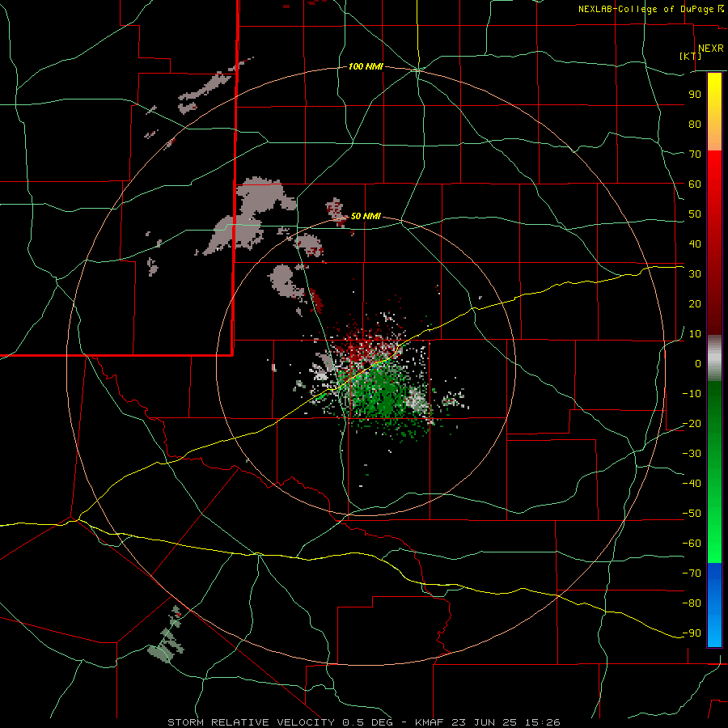728x728 pixels.
Task: Click the 30 value on velocity scale
Action: pos(695,274)
